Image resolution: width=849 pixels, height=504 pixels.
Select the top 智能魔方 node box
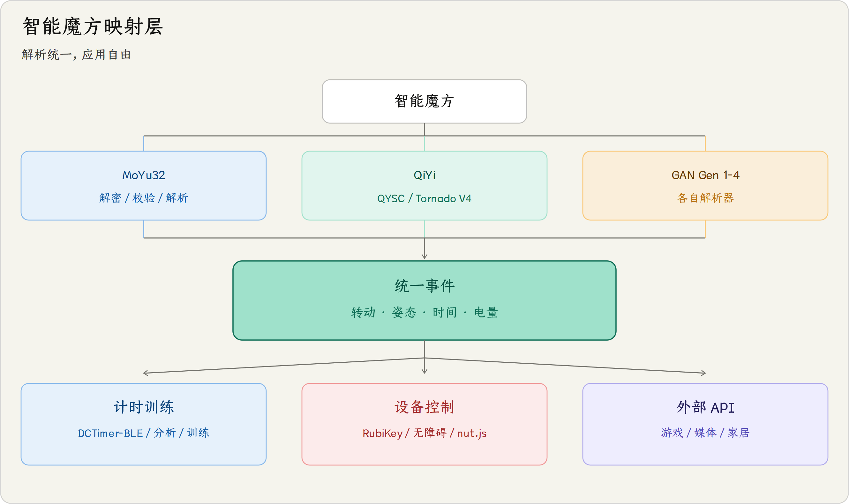(424, 101)
